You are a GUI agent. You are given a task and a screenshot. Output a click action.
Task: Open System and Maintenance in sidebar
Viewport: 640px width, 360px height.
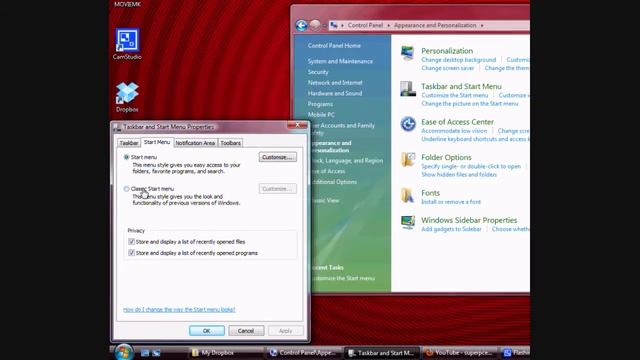pyautogui.click(x=340, y=61)
